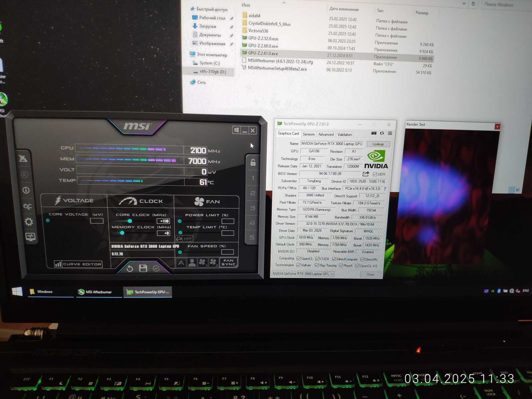This screenshot has width=532, height=399.
Task: Take a GPU-Z screenshot with camera icon
Action: click(374, 133)
